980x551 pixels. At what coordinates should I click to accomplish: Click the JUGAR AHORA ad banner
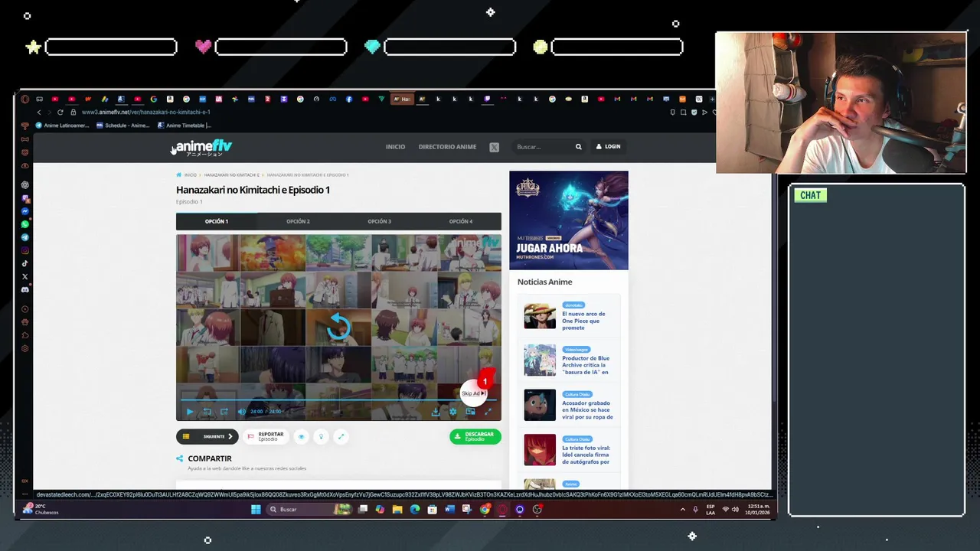tap(569, 220)
